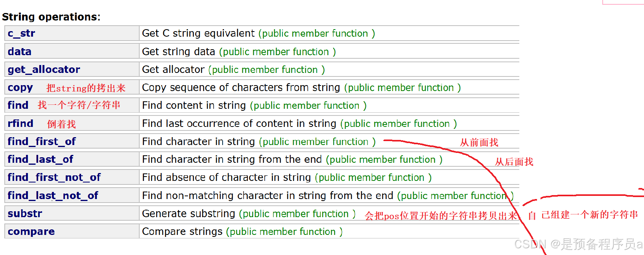Open the data function link
The width and height of the screenshot is (644, 255).
(x=19, y=52)
